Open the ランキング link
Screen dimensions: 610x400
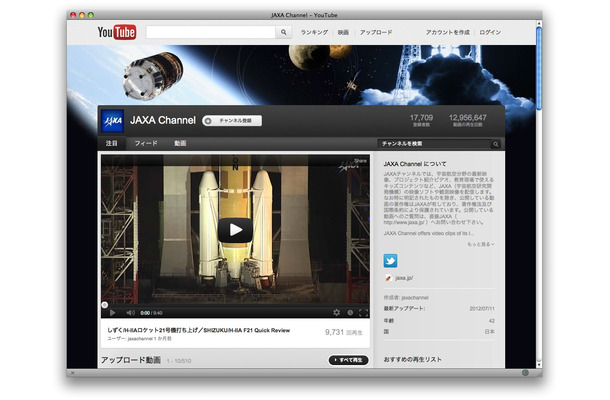point(314,32)
